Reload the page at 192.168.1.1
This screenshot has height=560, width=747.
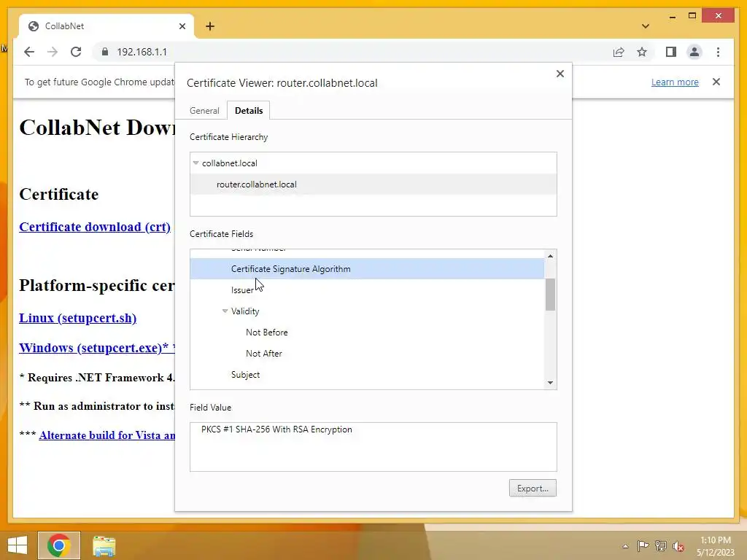point(76,52)
